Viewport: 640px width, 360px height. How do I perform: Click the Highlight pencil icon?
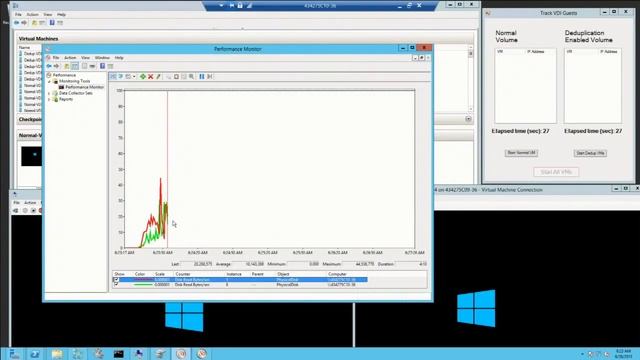158,77
